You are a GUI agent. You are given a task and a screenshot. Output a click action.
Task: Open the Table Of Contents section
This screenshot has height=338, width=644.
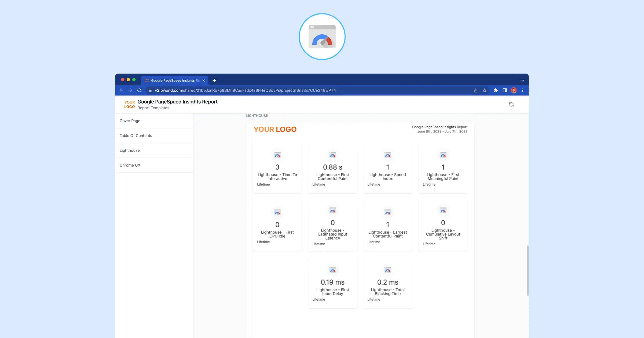[154, 135]
